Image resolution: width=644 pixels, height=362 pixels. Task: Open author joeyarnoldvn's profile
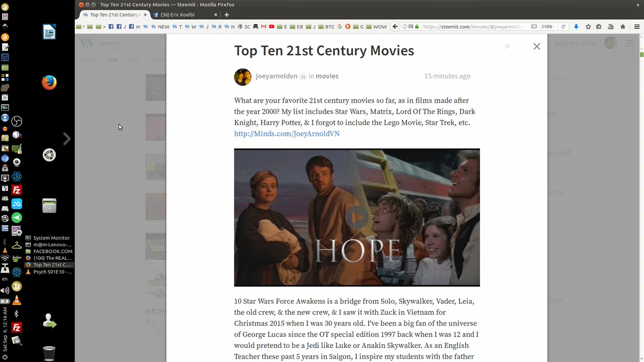[276, 76]
